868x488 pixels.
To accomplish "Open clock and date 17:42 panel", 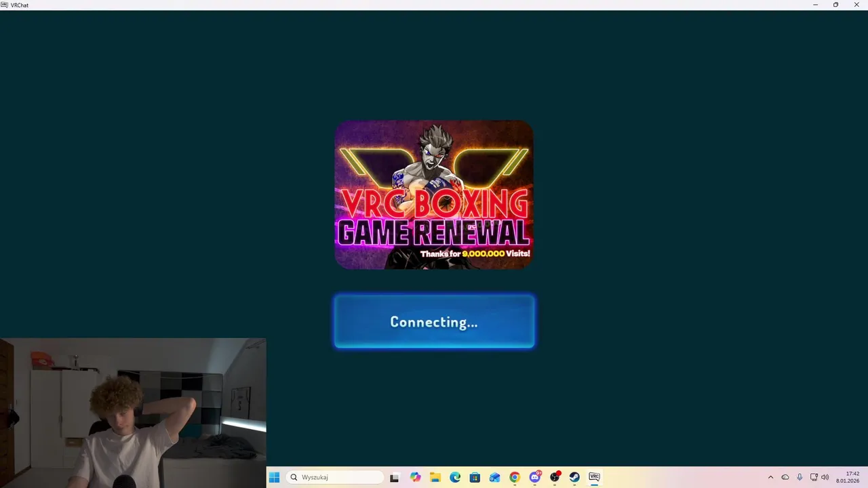I will (848, 477).
